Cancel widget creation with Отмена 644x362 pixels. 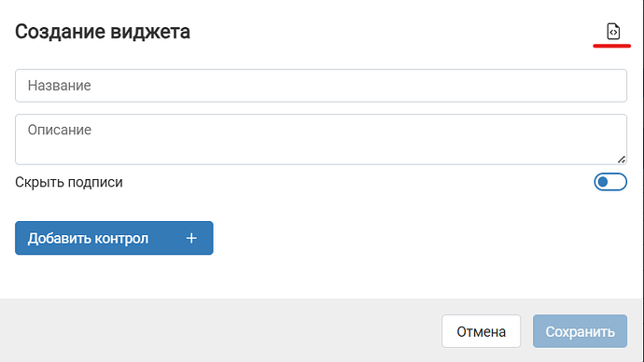pyautogui.click(x=482, y=331)
